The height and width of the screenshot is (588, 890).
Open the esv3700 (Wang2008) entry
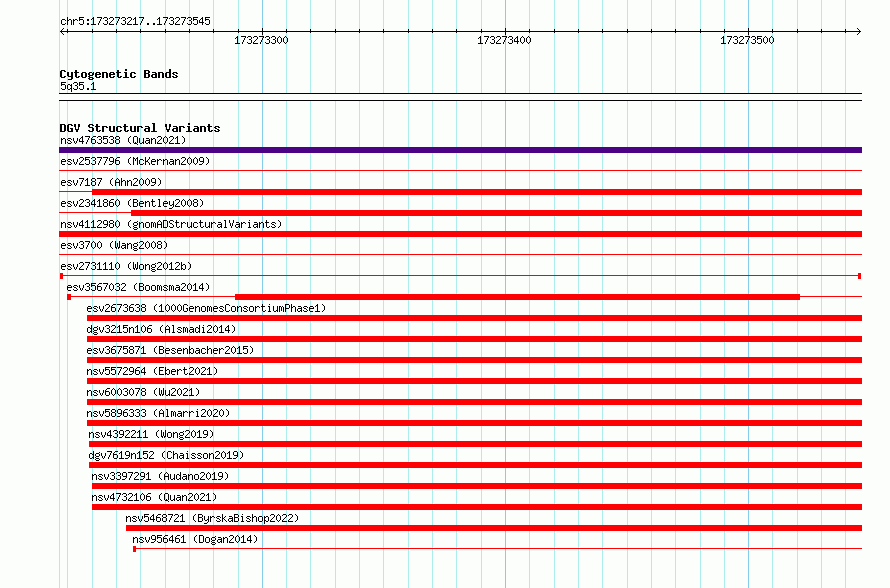tap(114, 245)
